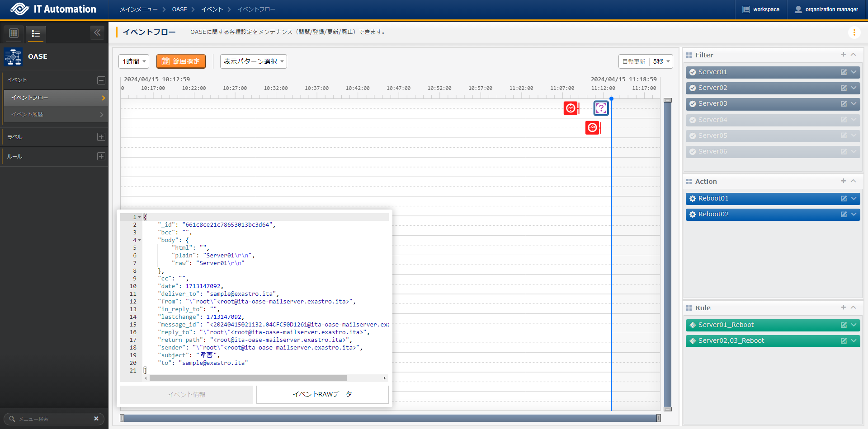Click the 範囲指定 button

point(181,61)
